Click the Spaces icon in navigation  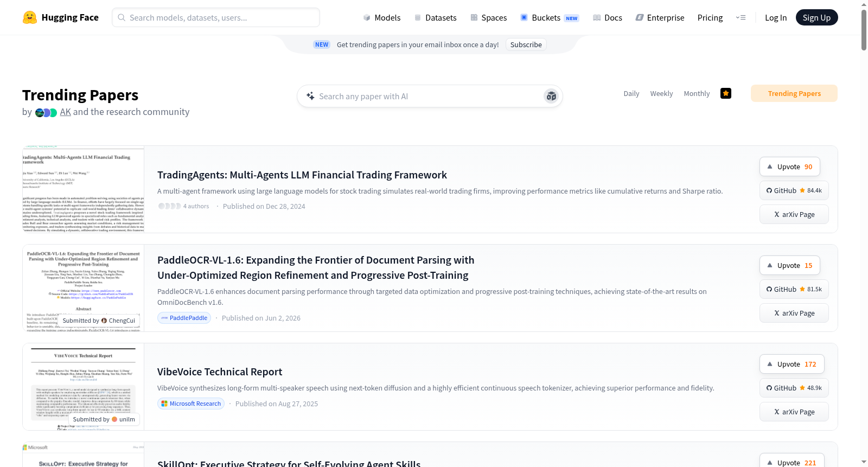(474, 17)
